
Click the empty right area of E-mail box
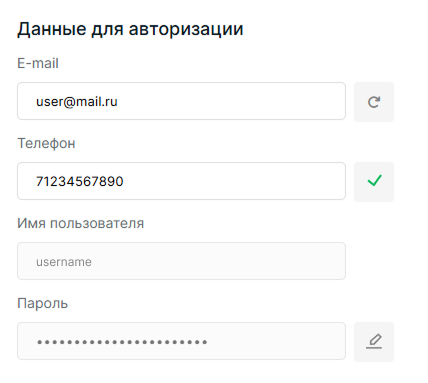coord(233,101)
